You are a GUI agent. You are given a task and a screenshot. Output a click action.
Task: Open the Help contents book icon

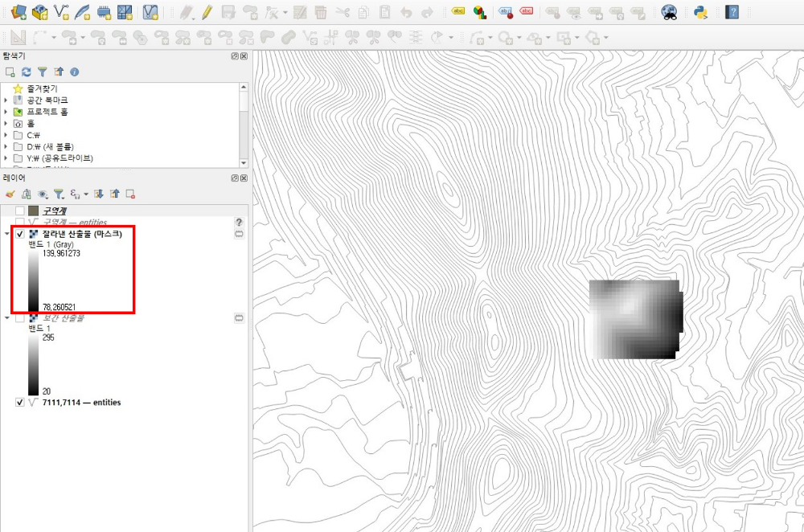pyautogui.click(x=732, y=12)
